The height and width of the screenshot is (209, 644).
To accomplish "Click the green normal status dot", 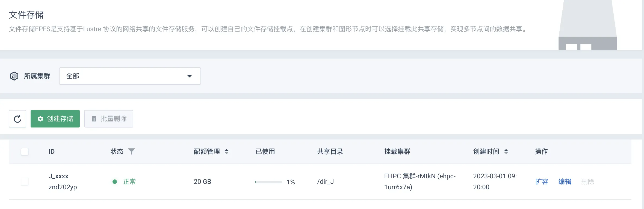I will [115, 182].
